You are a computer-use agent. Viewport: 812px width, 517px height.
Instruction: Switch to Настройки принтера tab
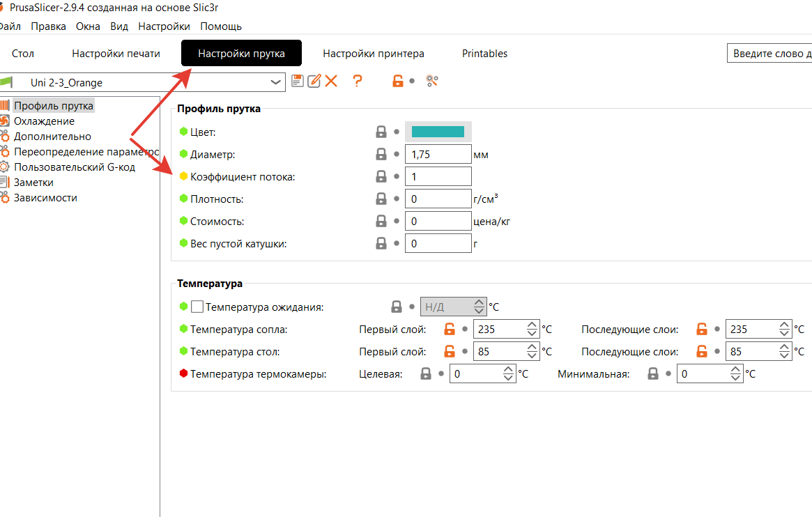373,54
